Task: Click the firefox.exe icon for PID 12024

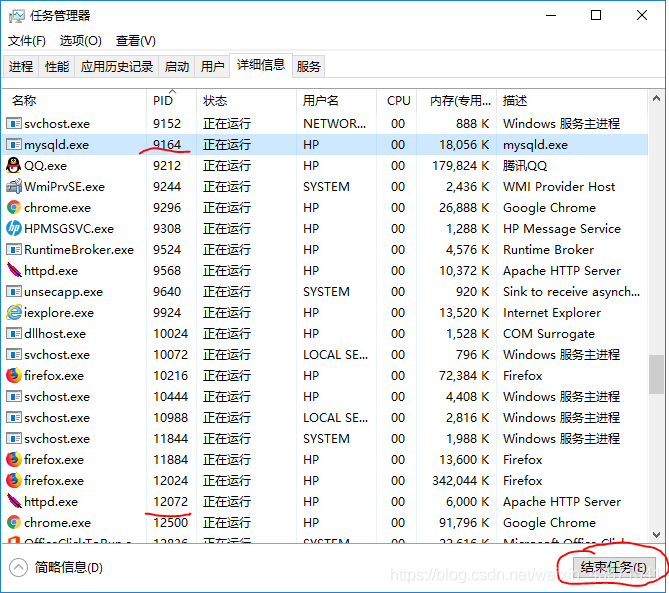Action: [14, 480]
